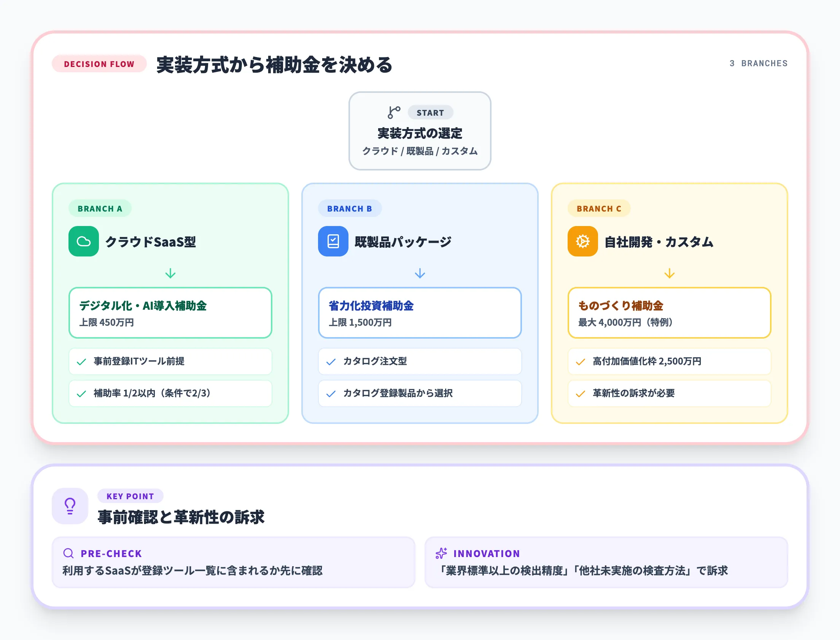Click the purple lightbulb icon
Viewport: 840px width, 640px height.
pyautogui.click(x=70, y=506)
